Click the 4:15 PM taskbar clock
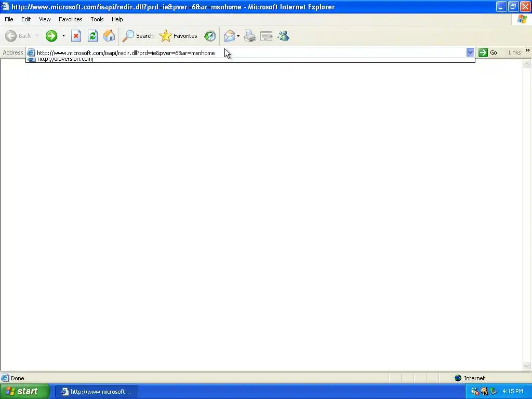This screenshot has height=399, width=532. (x=513, y=392)
